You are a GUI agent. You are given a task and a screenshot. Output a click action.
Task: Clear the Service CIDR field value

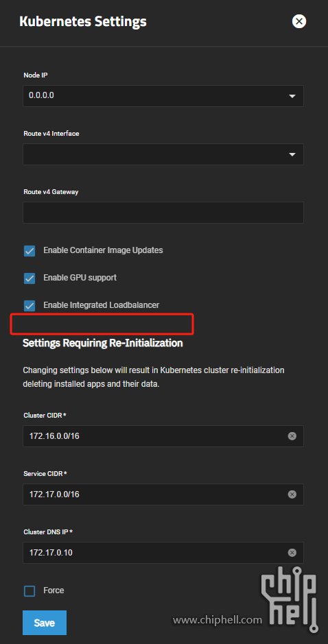click(x=292, y=494)
